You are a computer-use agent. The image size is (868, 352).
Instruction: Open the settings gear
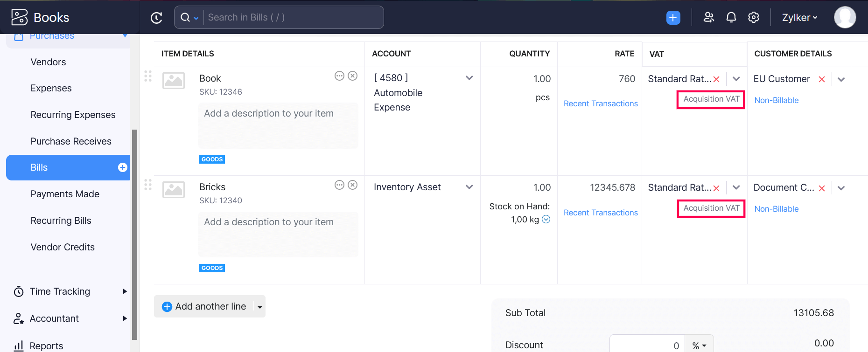753,18
